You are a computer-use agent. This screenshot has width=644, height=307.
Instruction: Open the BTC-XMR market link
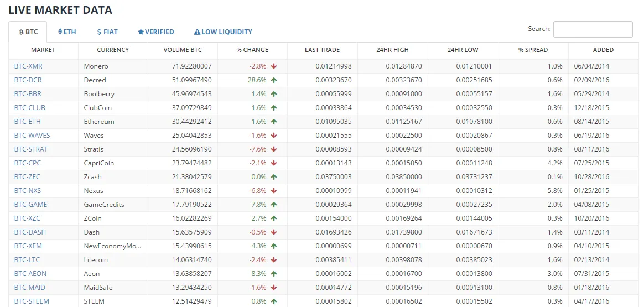[28, 66]
